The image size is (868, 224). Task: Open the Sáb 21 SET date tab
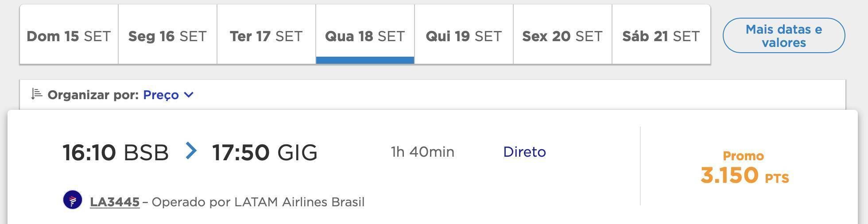(x=661, y=35)
